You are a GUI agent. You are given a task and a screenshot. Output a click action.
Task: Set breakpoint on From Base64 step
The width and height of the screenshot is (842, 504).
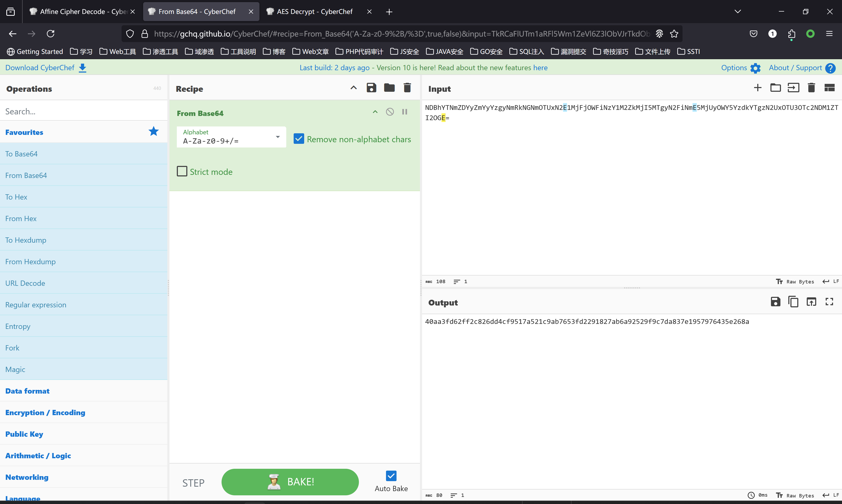(404, 112)
